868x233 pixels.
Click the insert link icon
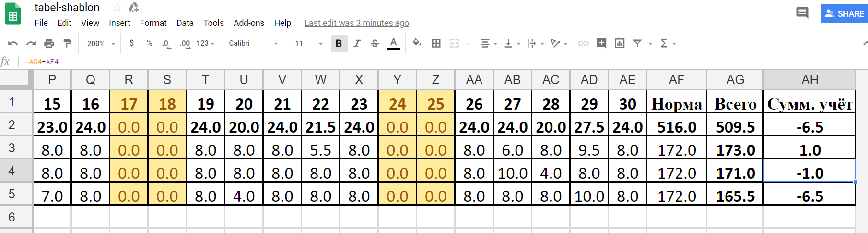pos(583,44)
